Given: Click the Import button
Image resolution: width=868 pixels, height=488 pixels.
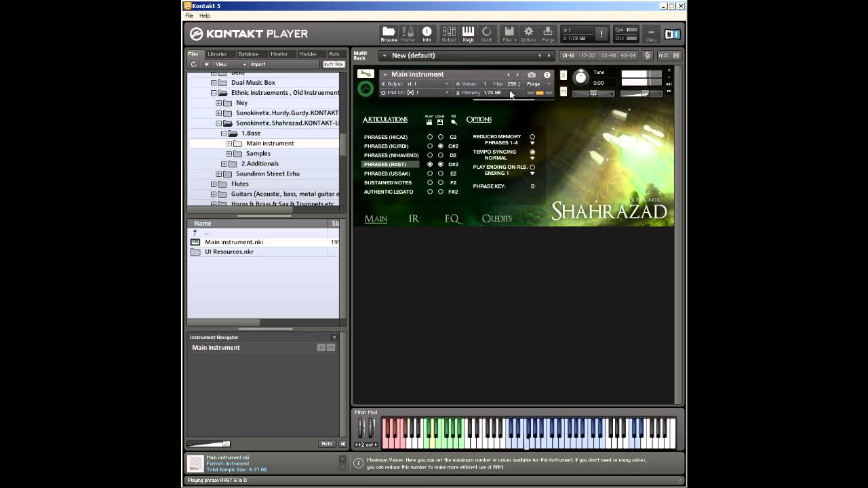Looking at the screenshot, I should tap(258, 64).
